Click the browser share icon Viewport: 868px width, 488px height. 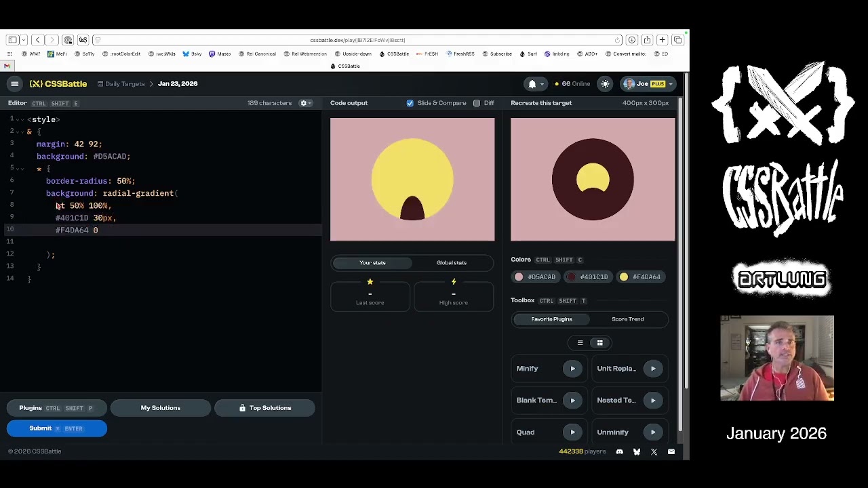(647, 40)
